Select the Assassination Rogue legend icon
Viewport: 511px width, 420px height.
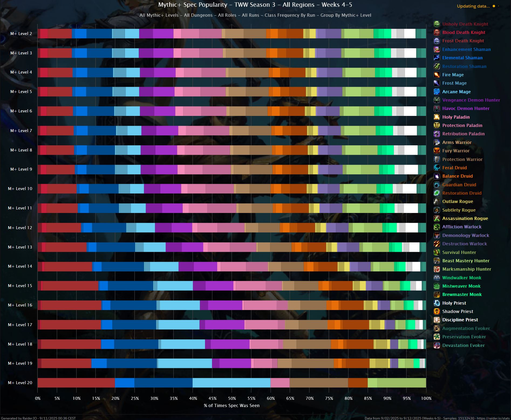(437, 218)
